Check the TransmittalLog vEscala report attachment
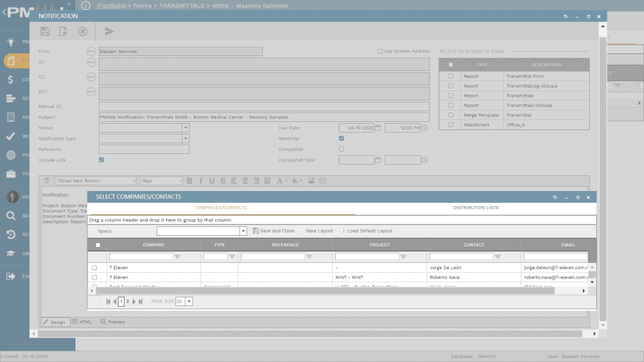 pos(451,86)
